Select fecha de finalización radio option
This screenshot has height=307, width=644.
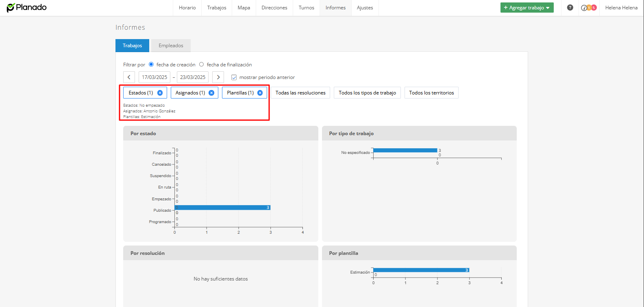pyautogui.click(x=201, y=64)
